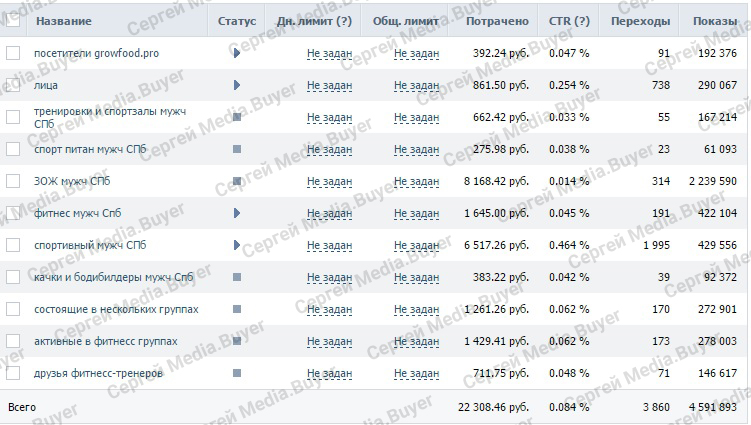
Task: Check the box for ЗОЖ мужч СПб
Action: coord(13,181)
